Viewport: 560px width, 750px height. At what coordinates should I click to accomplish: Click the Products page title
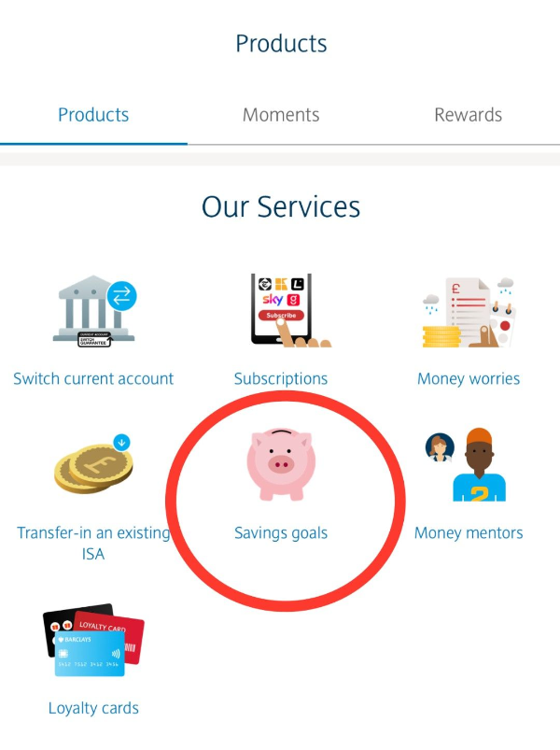281,44
